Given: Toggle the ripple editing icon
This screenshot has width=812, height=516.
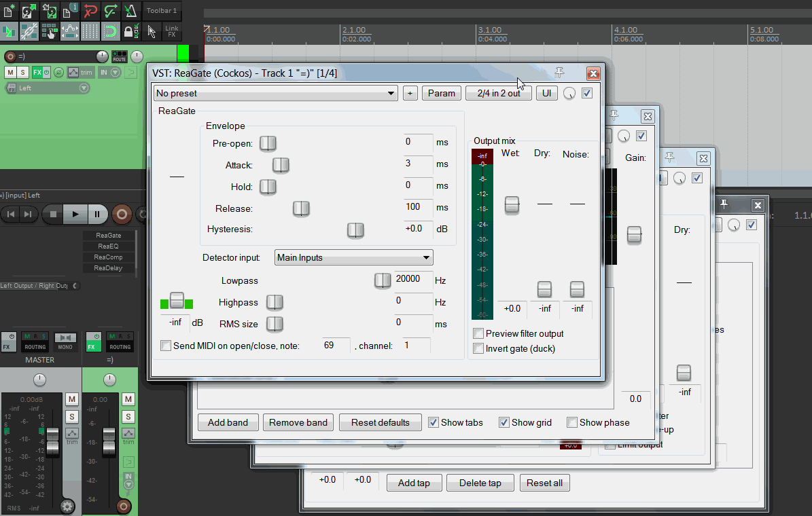Looking at the screenshot, I should pyautogui.click(x=49, y=31).
